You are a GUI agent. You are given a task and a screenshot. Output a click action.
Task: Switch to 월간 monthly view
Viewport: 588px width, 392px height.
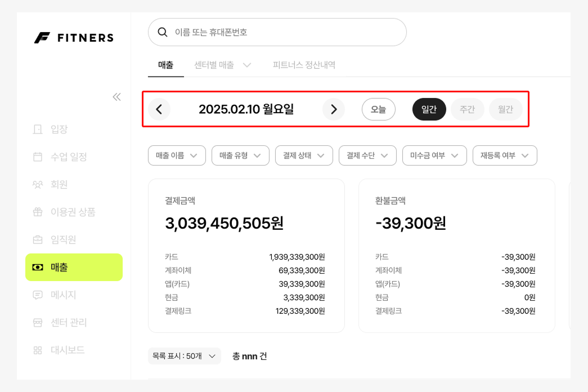pyautogui.click(x=505, y=109)
